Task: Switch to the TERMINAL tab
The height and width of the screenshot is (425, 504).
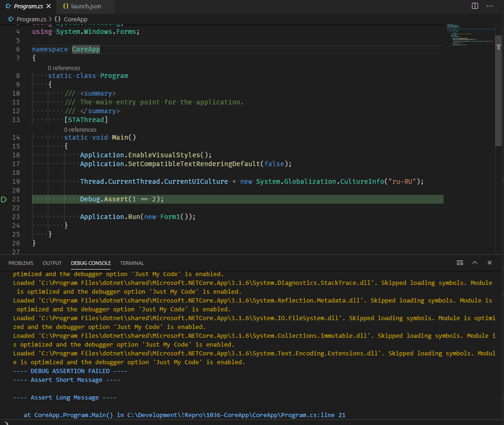Action: pyautogui.click(x=132, y=263)
